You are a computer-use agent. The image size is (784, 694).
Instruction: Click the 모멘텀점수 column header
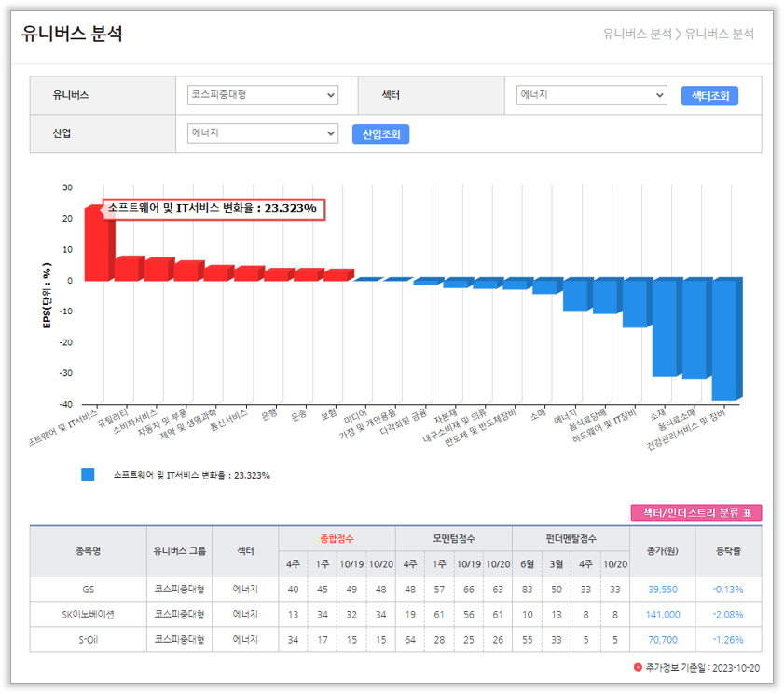click(453, 539)
